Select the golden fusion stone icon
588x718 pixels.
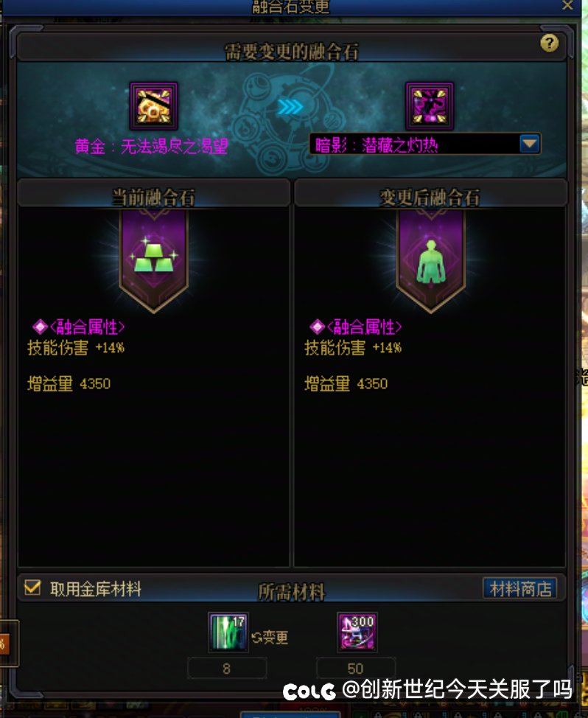click(x=154, y=106)
